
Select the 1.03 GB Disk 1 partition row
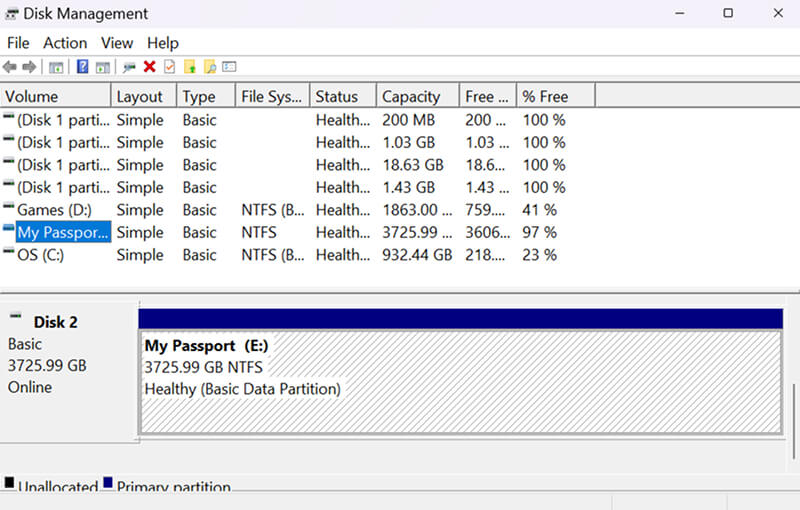[x=298, y=143]
